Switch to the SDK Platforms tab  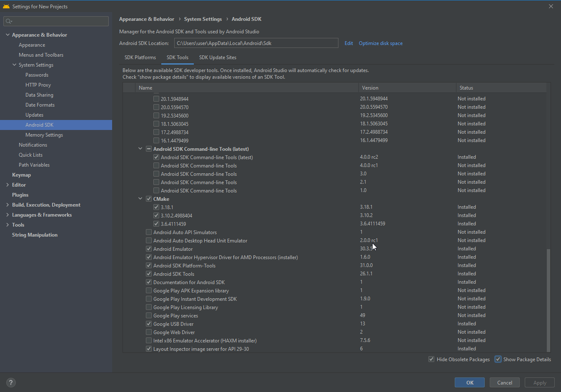click(x=140, y=57)
